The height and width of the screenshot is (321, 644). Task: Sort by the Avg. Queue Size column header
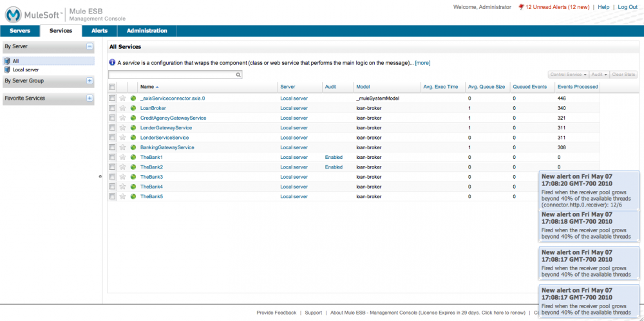coord(487,87)
